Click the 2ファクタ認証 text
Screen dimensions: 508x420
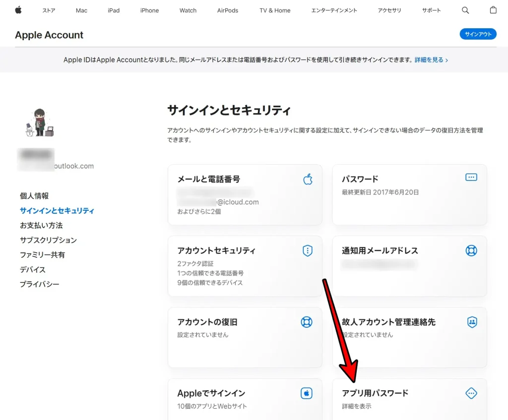click(x=195, y=264)
